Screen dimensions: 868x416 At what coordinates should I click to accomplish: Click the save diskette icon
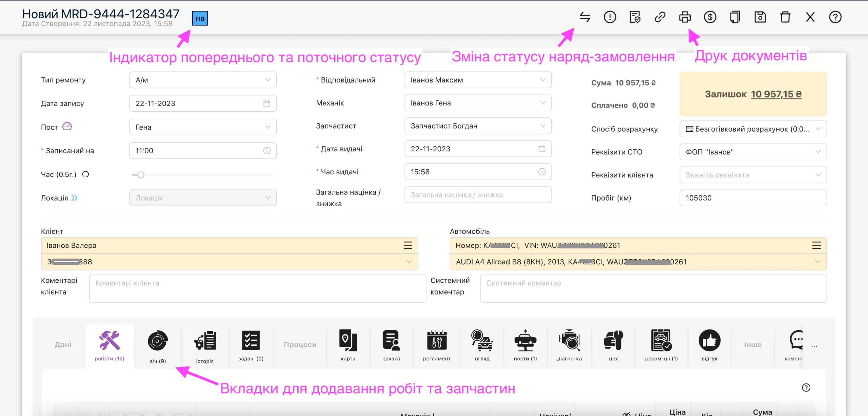(x=760, y=17)
